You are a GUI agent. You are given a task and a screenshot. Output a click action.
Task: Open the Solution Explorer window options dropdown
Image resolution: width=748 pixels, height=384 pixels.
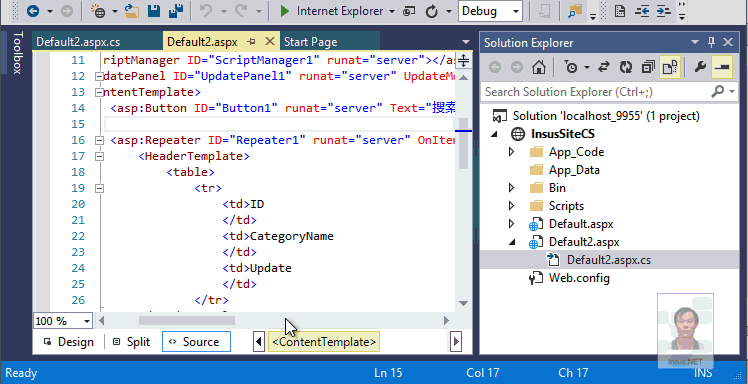[x=695, y=42]
